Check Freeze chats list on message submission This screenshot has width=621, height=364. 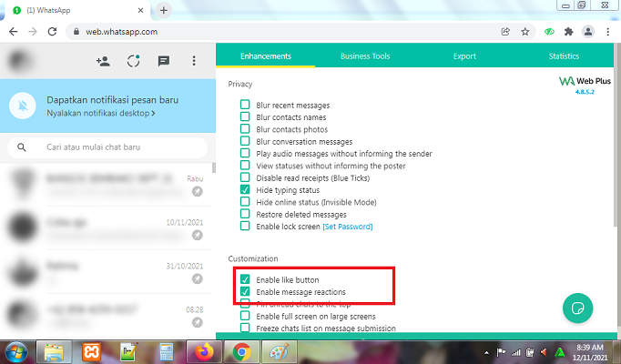[245, 328]
